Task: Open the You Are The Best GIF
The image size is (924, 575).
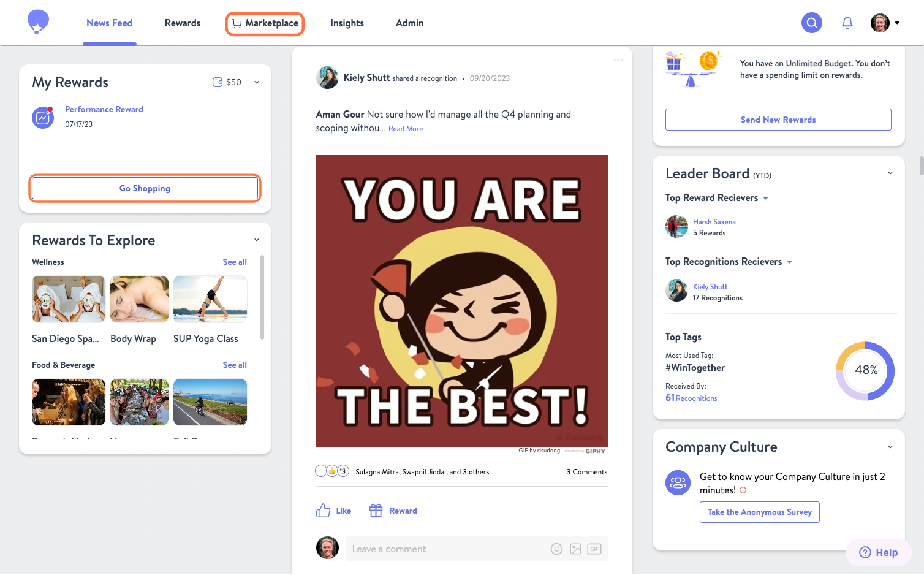Action: pos(462,301)
